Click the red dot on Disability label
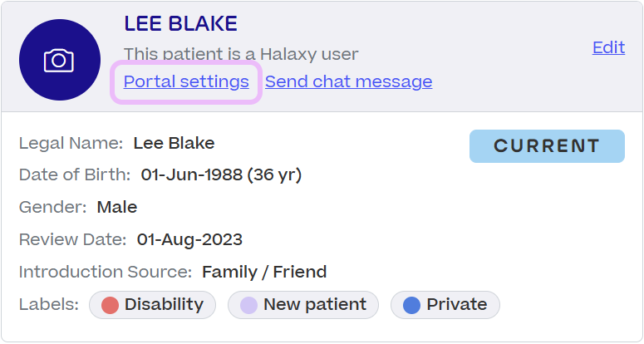 [x=110, y=306]
